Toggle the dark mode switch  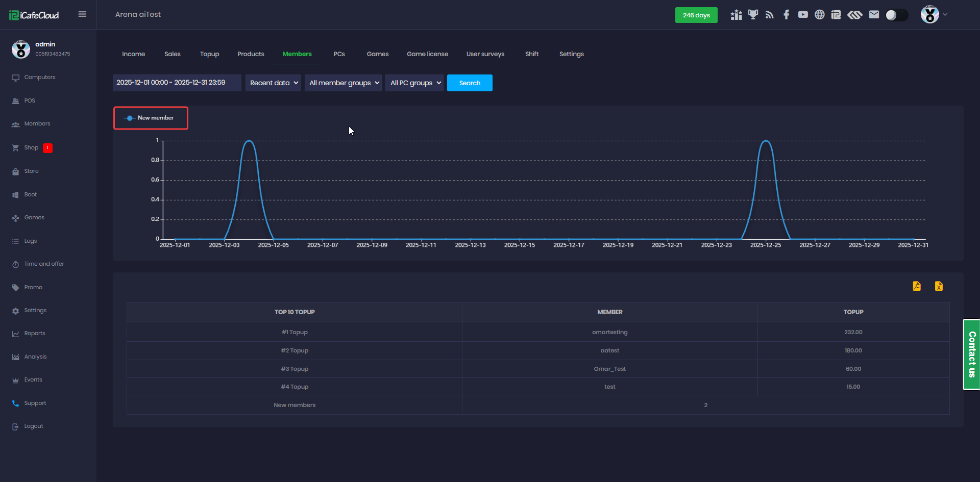tap(896, 15)
